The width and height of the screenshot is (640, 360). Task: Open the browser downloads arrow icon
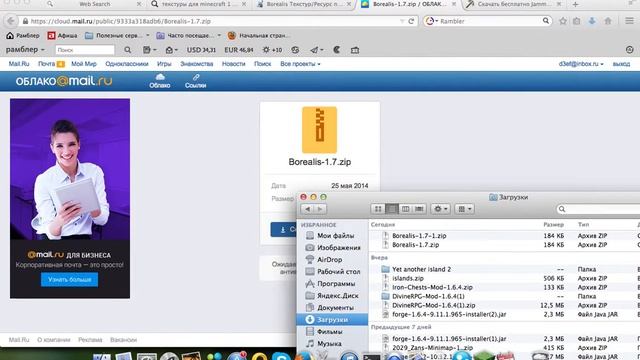[x=592, y=21]
